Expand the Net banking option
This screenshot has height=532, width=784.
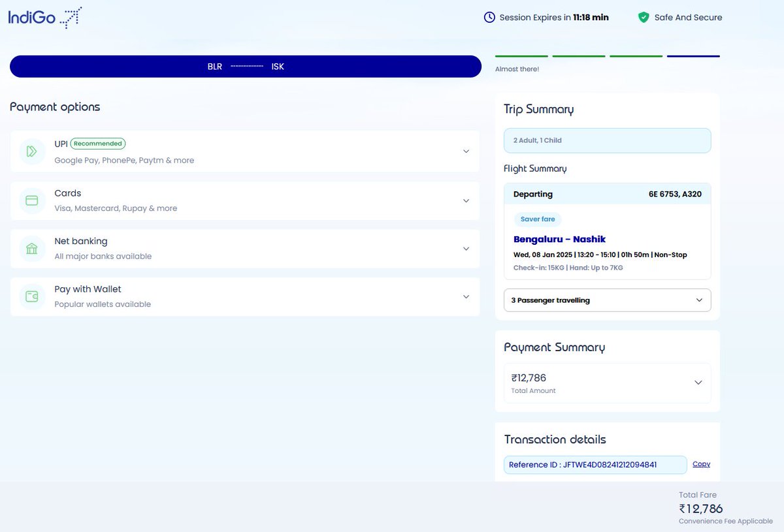tap(466, 249)
